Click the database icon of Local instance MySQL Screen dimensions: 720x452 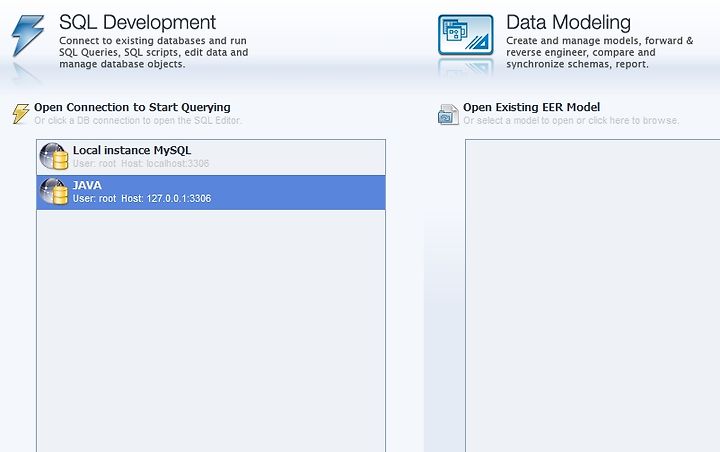point(54,156)
